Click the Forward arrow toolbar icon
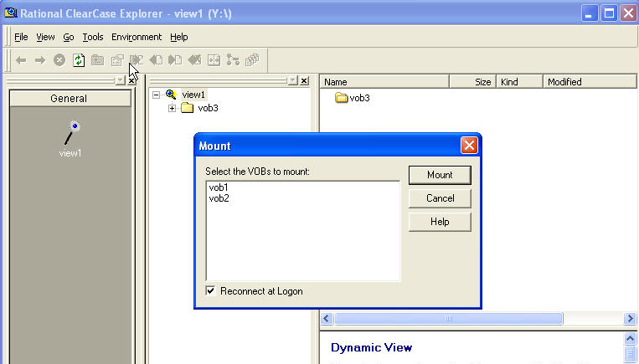This screenshot has height=364, width=639. [40, 60]
